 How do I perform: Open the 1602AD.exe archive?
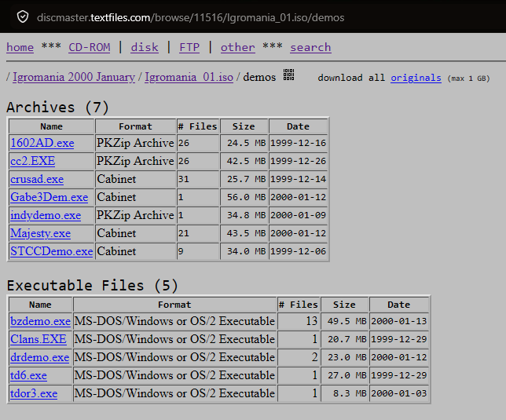42,143
